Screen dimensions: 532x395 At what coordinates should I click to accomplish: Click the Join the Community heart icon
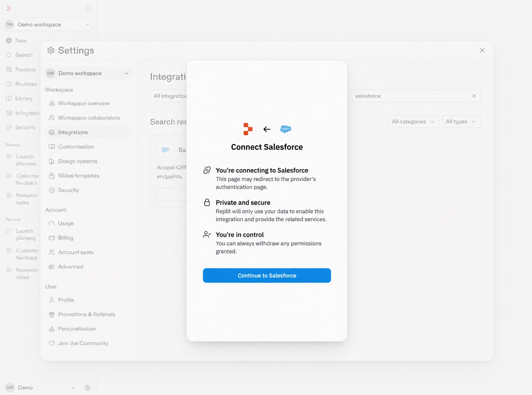(52, 343)
